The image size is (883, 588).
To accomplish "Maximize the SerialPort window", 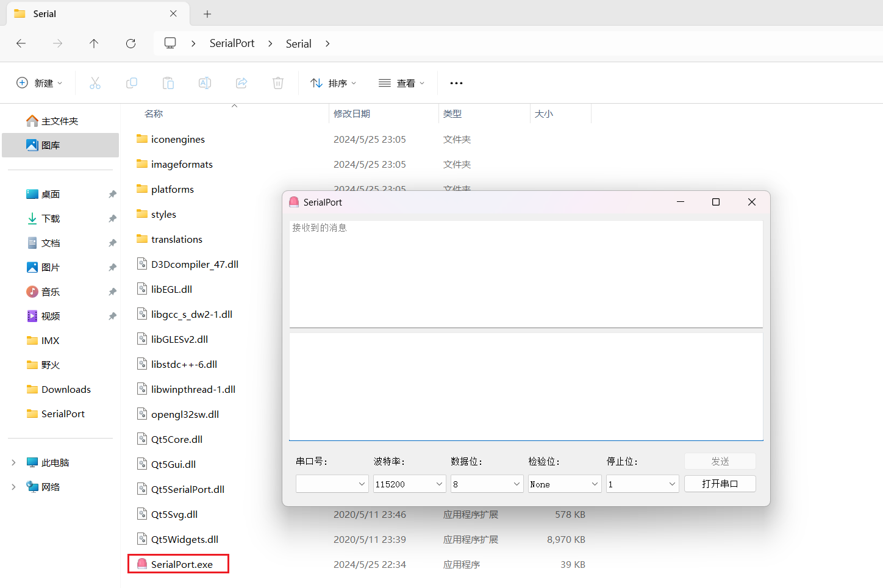I will (x=716, y=202).
